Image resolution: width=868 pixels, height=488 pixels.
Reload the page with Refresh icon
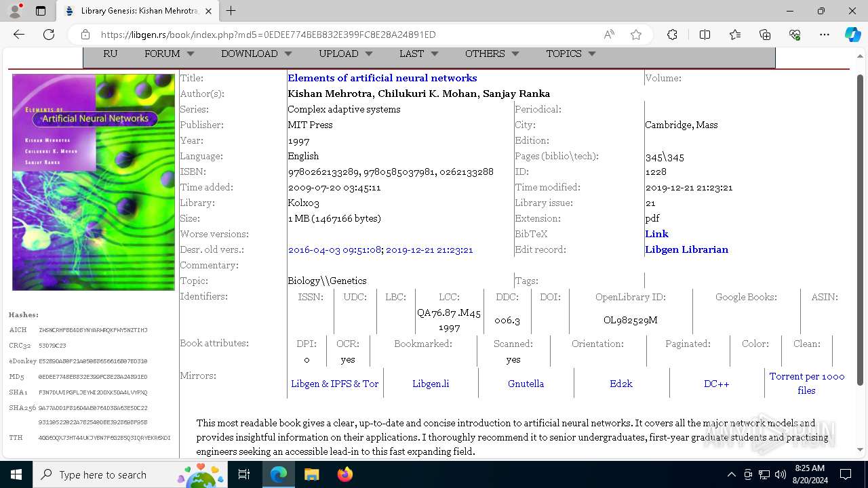(49, 35)
